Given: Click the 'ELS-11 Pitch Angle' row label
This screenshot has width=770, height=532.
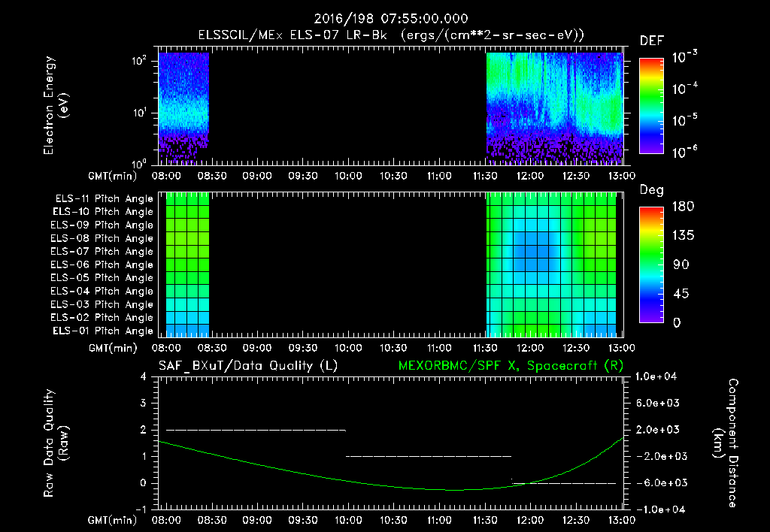Looking at the screenshot, I should tap(104, 199).
